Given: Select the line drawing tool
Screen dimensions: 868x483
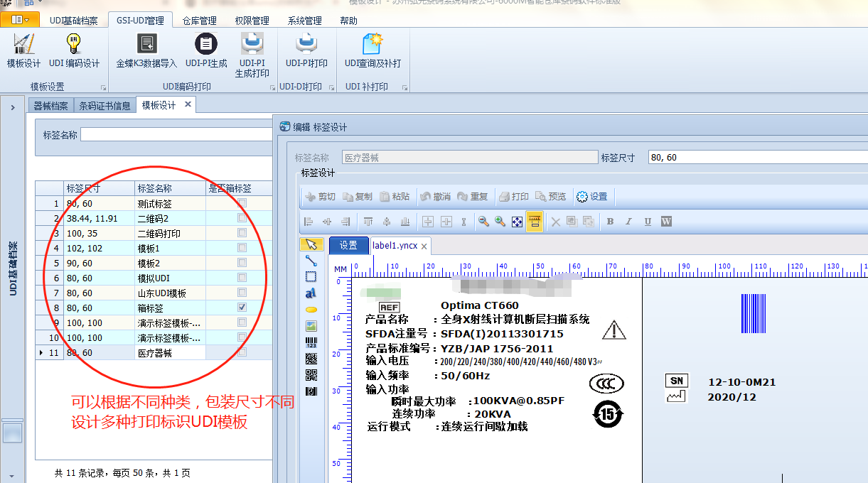Looking at the screenshot, I should pyautogui.click(x=311, y=261).
